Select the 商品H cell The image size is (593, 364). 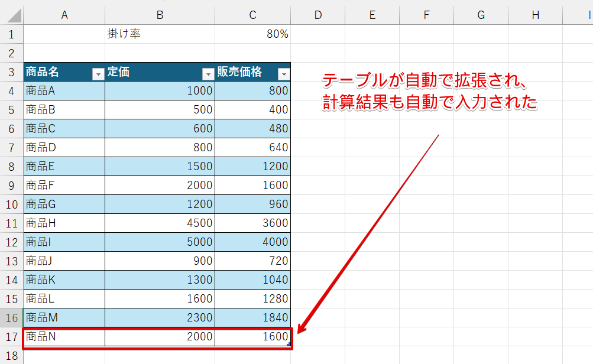(x=64, y=223)
